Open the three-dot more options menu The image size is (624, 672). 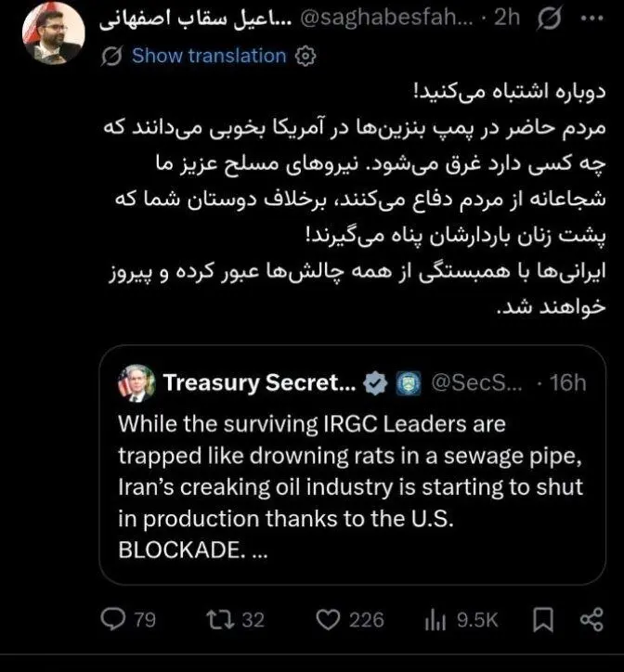[590, 19]
